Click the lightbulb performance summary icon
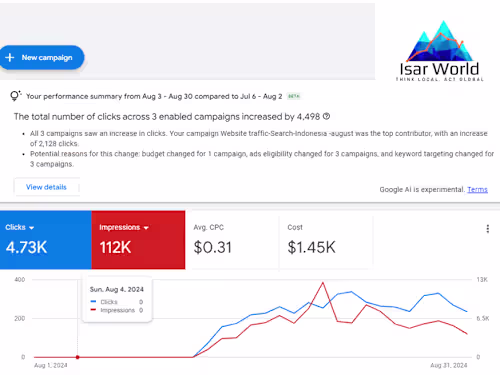The width and height of the screenshot is (500, 375). tap(15, 96)
